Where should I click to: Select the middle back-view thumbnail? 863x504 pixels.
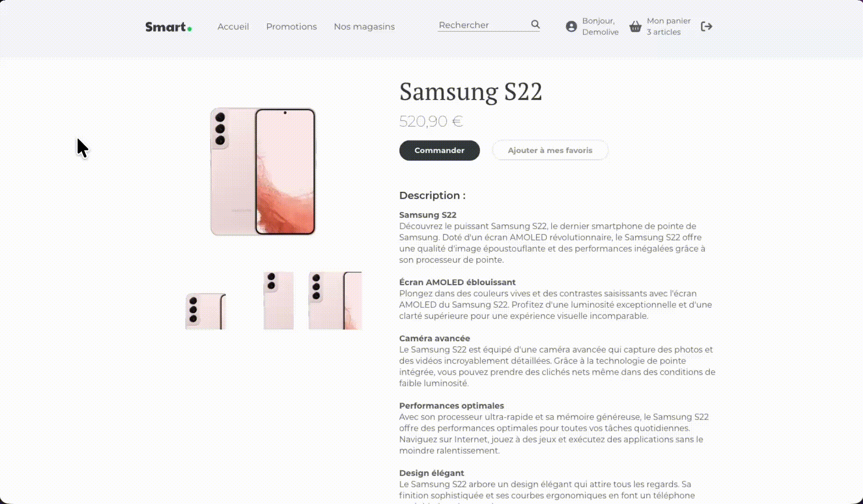(279, 301)
